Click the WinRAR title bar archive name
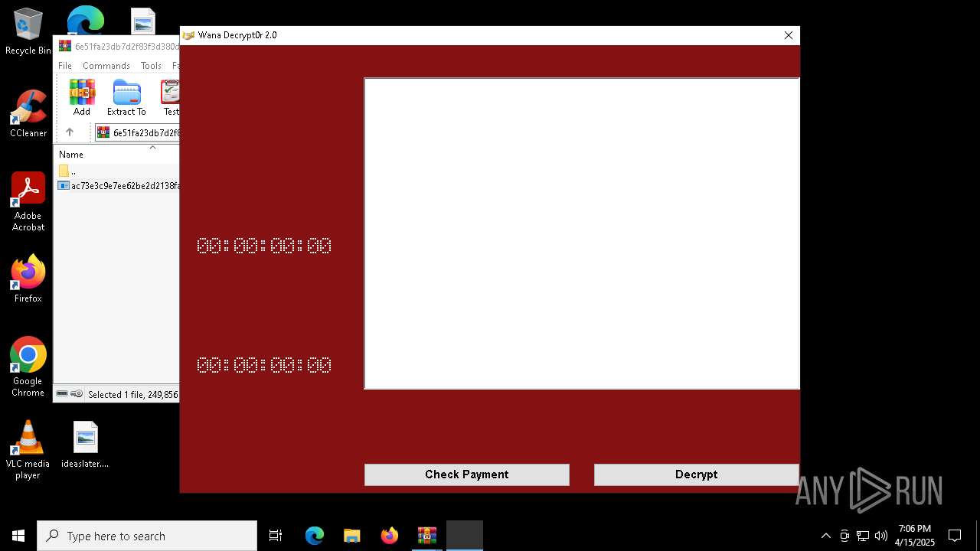 (127, 47)
